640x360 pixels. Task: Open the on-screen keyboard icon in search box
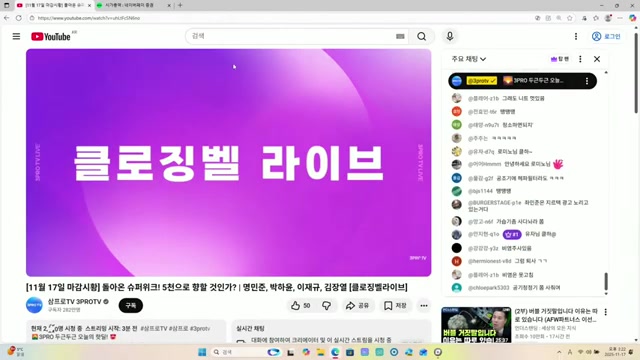400,36
